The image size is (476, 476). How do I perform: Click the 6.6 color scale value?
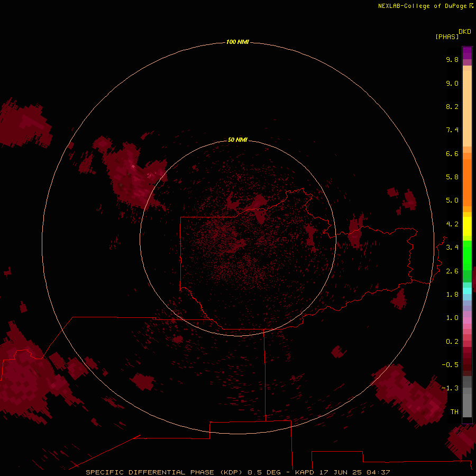pos(452,153)
